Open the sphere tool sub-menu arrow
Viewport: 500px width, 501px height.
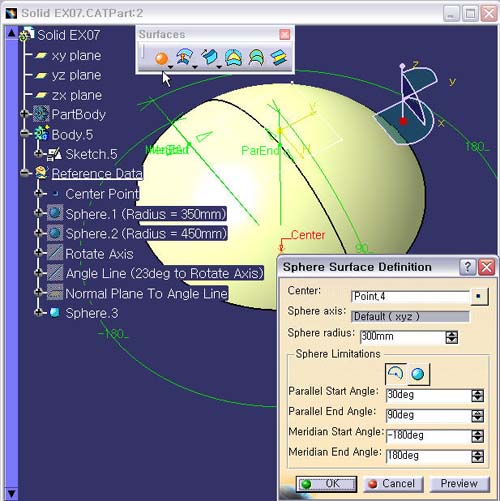[171, 68]
